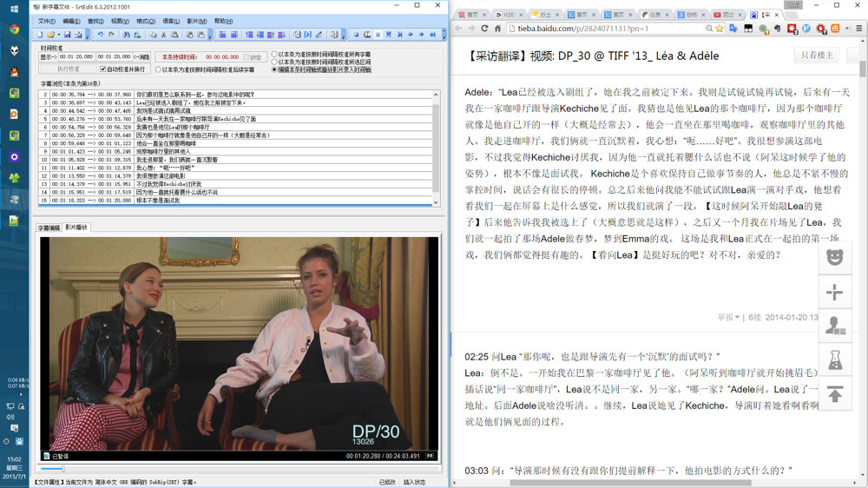Click the Save file icon in SrtEdit toolbar
The image size is (868, 488).
click(x=66, y=35)
